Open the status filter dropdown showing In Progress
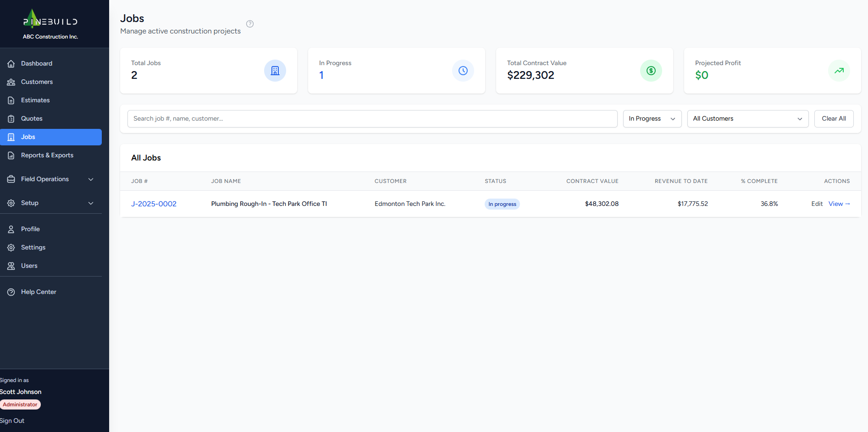 [652, 118]
